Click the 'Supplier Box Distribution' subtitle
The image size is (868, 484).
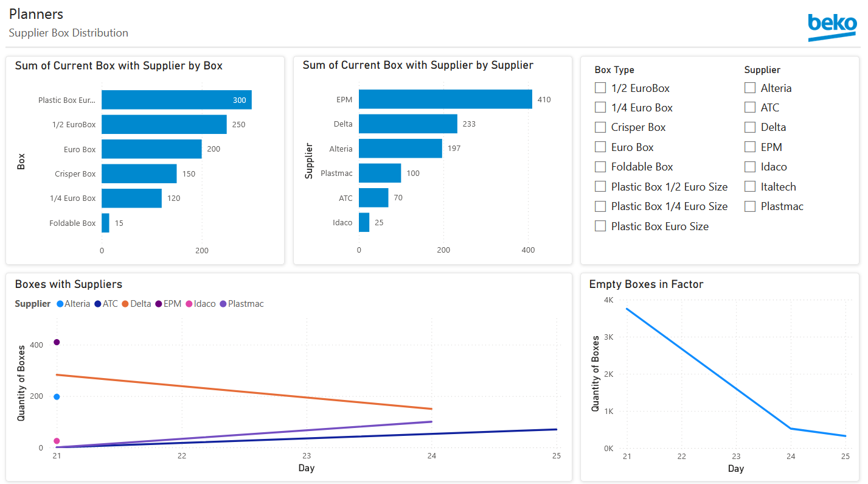[x=68, y=33]
